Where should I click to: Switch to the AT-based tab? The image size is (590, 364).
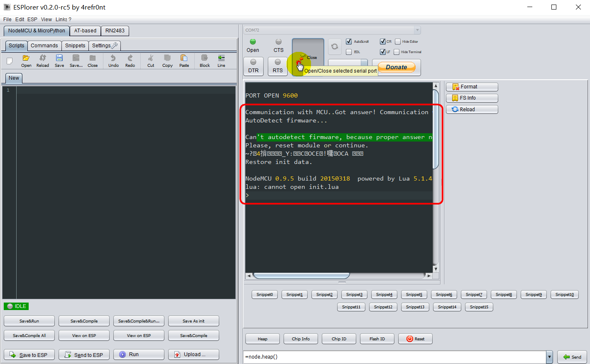[85, 31]
